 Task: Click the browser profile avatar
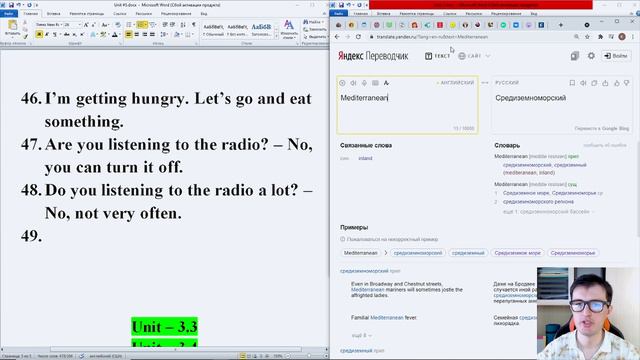pos(622,37)
